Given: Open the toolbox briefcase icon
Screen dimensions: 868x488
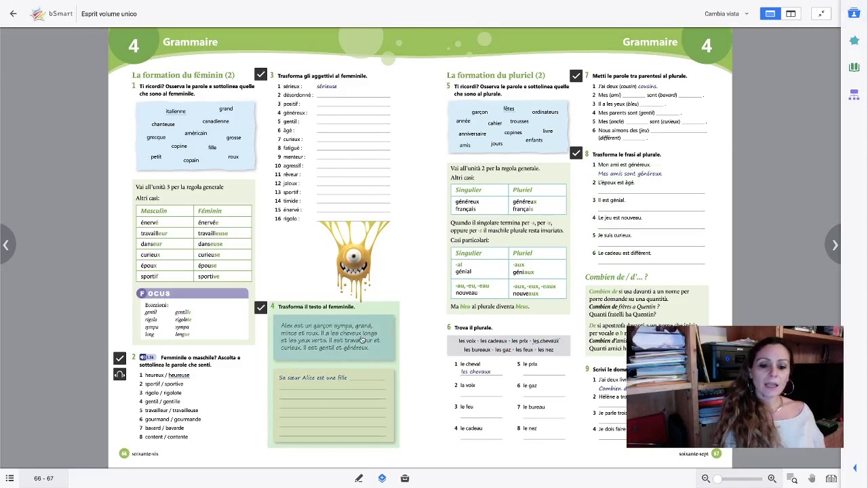Looking at the screenshot, I should click(x=405, y=479).
